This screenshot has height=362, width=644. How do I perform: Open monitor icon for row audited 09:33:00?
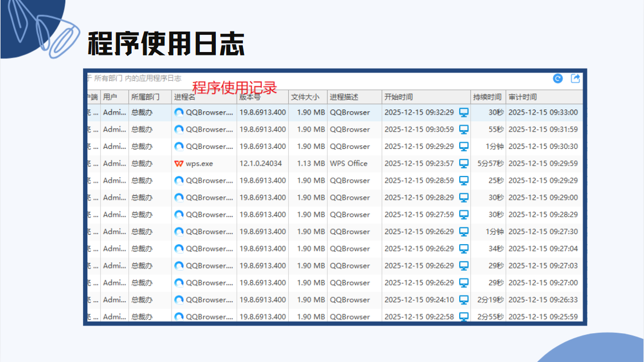click(x=464, y=112)
